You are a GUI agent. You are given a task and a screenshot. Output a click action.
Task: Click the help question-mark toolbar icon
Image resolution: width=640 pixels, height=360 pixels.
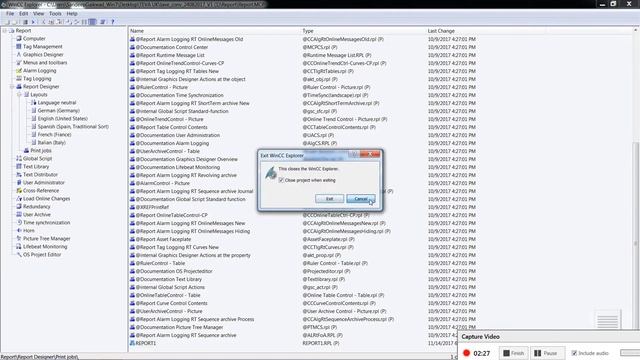point(113,22)
